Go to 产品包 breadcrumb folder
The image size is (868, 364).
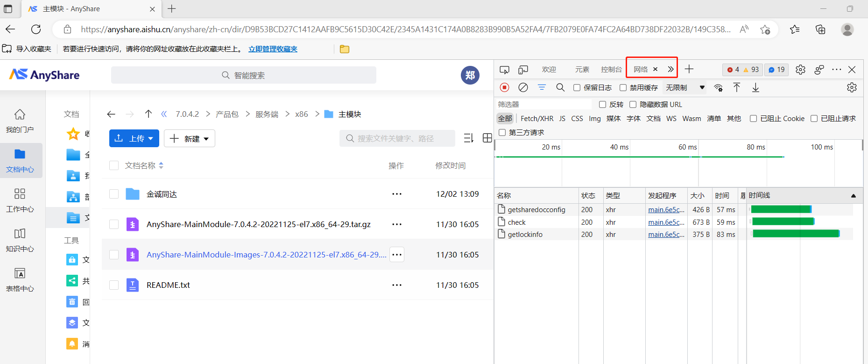point(227,114)
